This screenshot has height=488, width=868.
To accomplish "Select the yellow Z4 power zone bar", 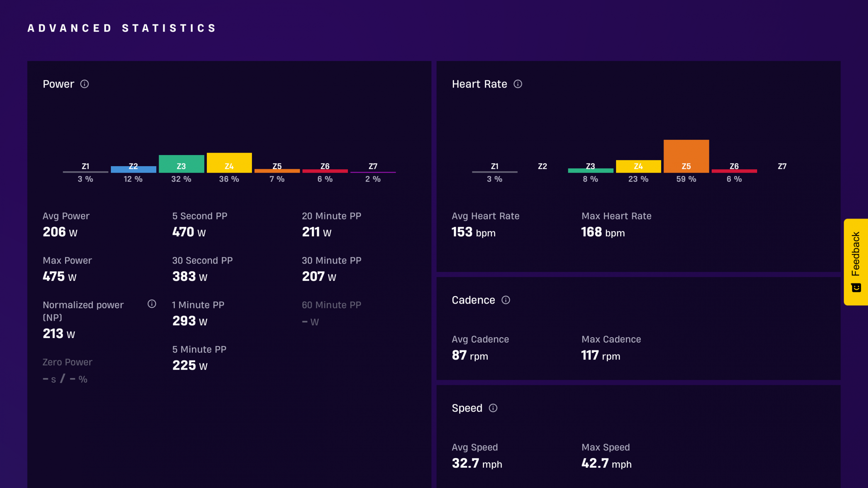I will click(229, 163).
